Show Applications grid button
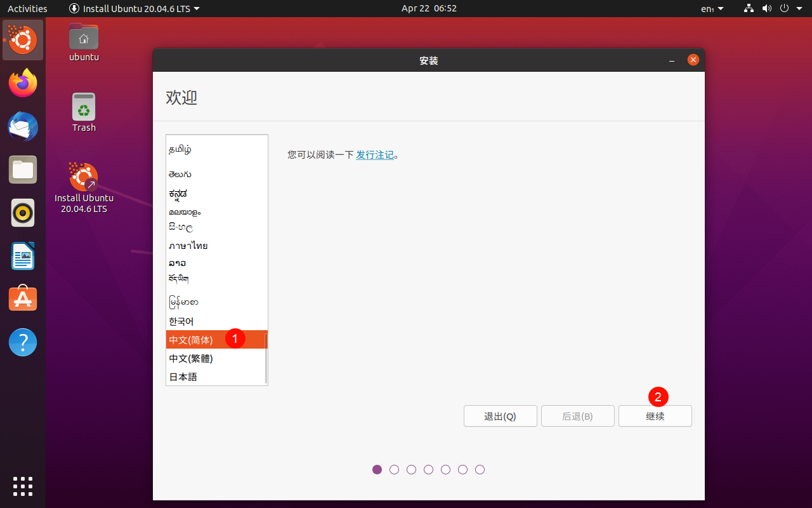Image resolution: width=812 pixels, height=508 pixels. 23,486
